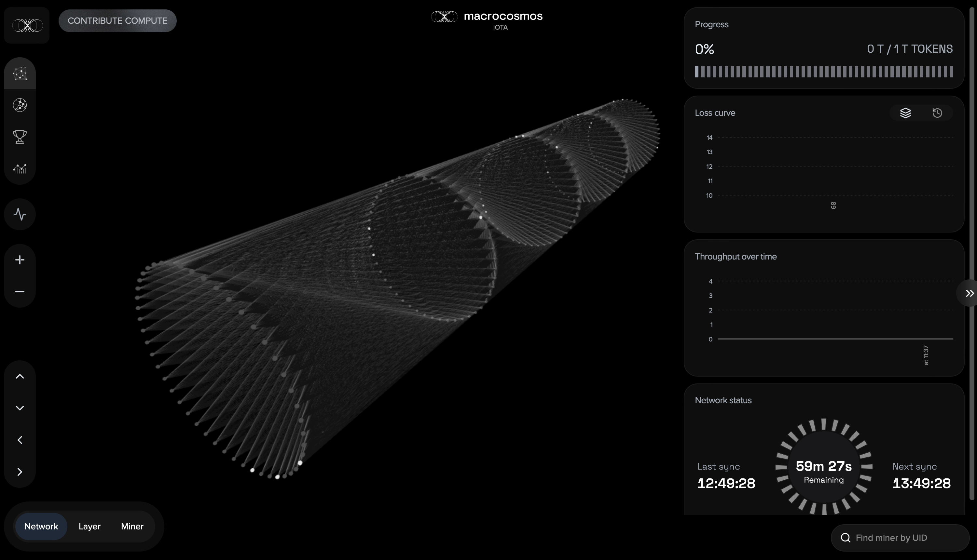Zoom out with the minus icon
The height and width of the screenshot is (560, 977).
pos(20,292)
